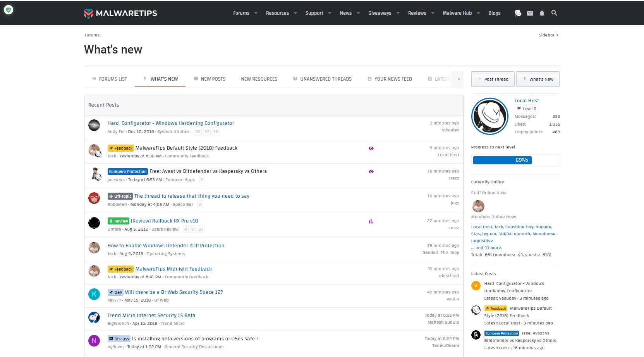Expand the Resources dropdown arrow
This screenshot has width=644, height=357.
click(x=295, y=13)
